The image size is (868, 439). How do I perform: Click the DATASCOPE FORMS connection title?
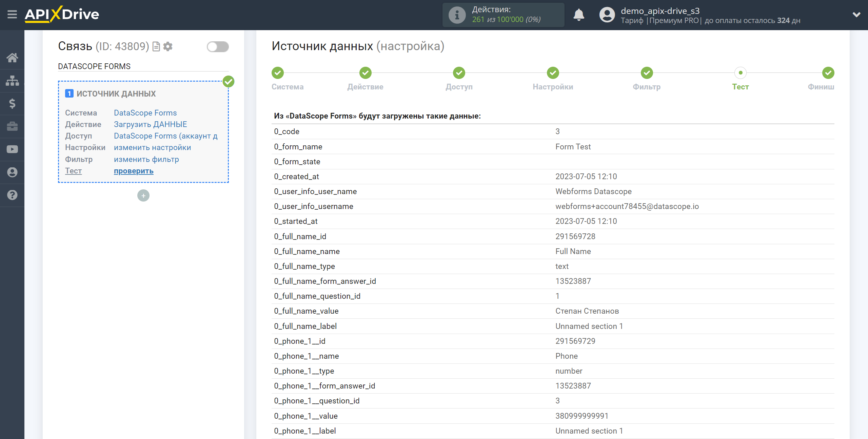pos(94,66)
